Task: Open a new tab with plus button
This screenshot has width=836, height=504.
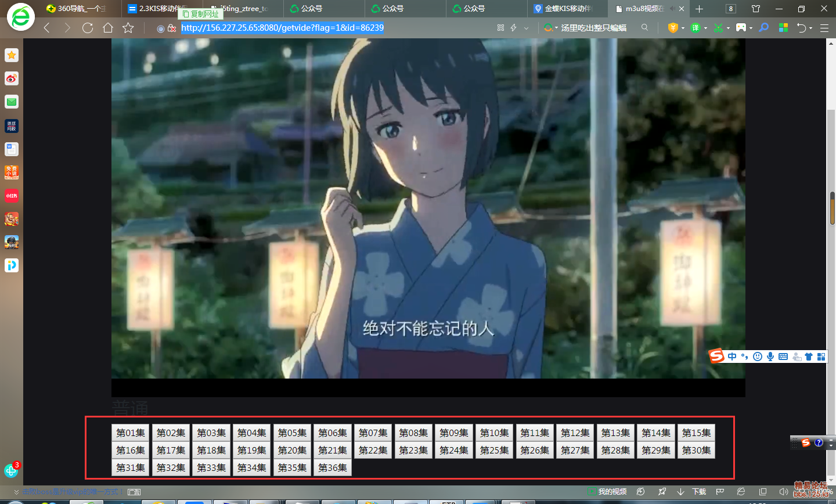Action: (x=699, y=9)
